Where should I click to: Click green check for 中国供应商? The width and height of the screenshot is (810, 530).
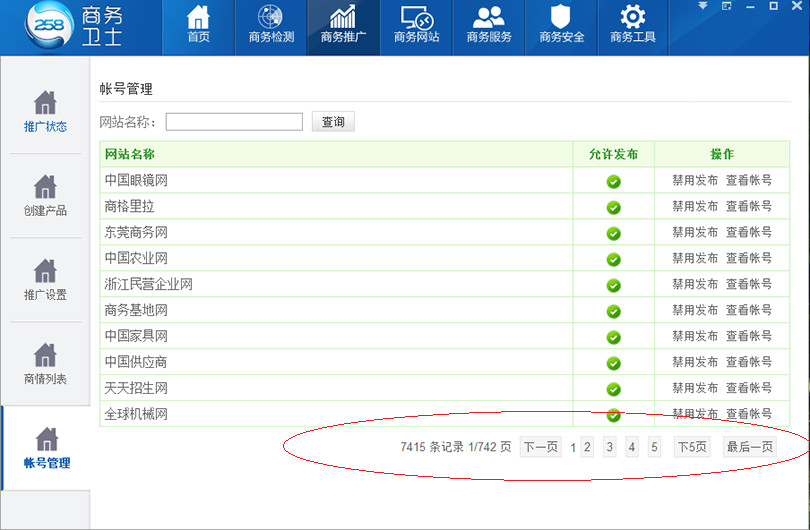[x=614, y=363]
